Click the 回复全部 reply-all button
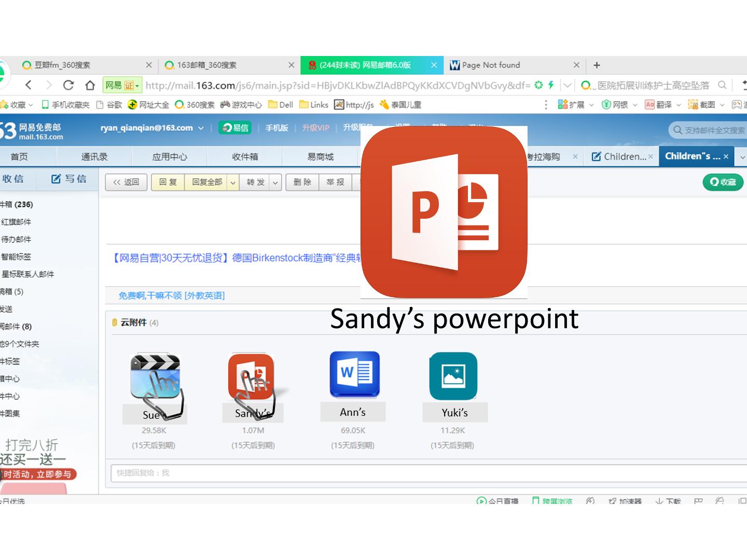 tap(206, 183)
